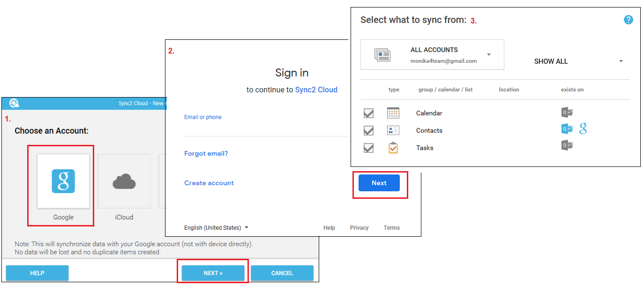Click the monika4team@gmail.com account text
This screenshot has height=286, width=644.
tap(444, 61)
